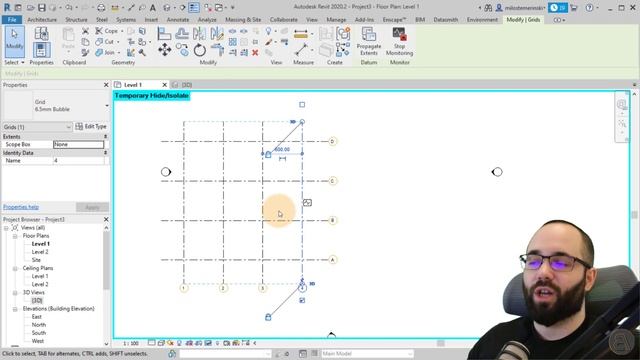Screen dimensions: 640x360
Task: Close the Level 1 view tab
Action: click(x=164, y=85)
